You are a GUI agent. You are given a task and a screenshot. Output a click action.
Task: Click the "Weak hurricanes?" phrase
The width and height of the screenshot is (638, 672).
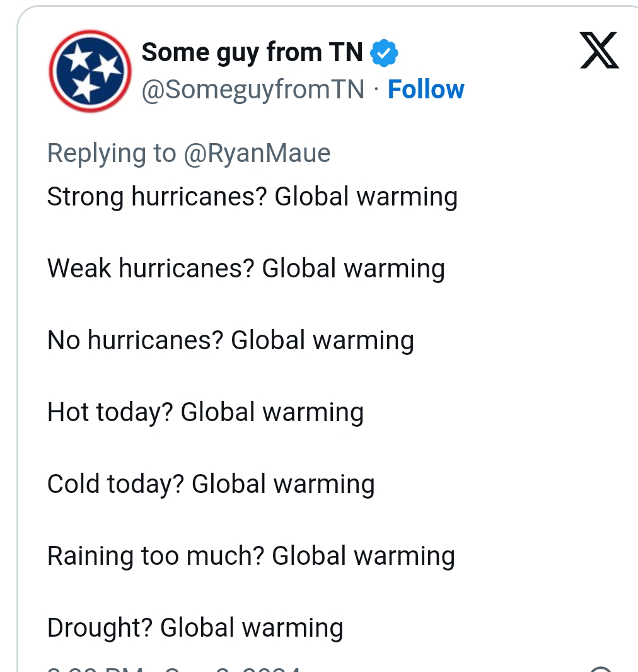click(x=151, y=269)
